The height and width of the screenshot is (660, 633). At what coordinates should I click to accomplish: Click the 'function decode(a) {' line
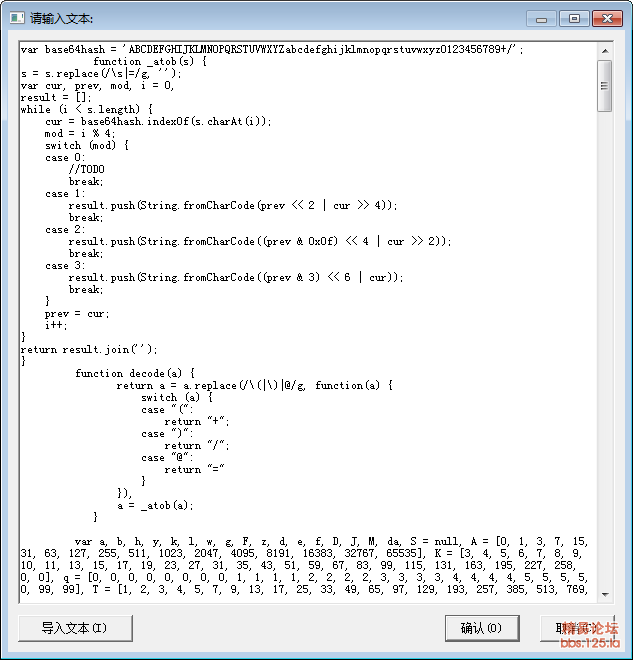135,373
